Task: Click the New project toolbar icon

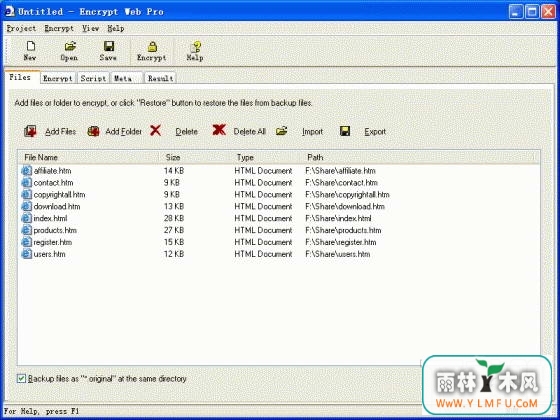Action: tap(30, 46)
